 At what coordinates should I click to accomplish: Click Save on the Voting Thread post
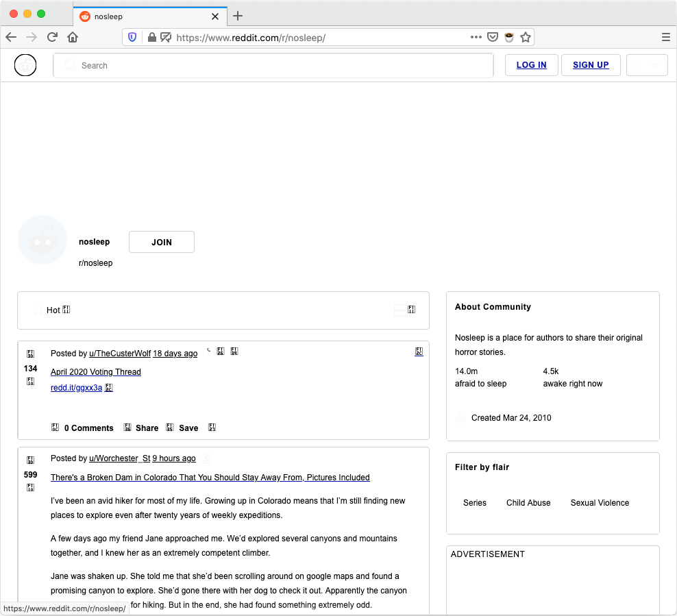[188, 428]
